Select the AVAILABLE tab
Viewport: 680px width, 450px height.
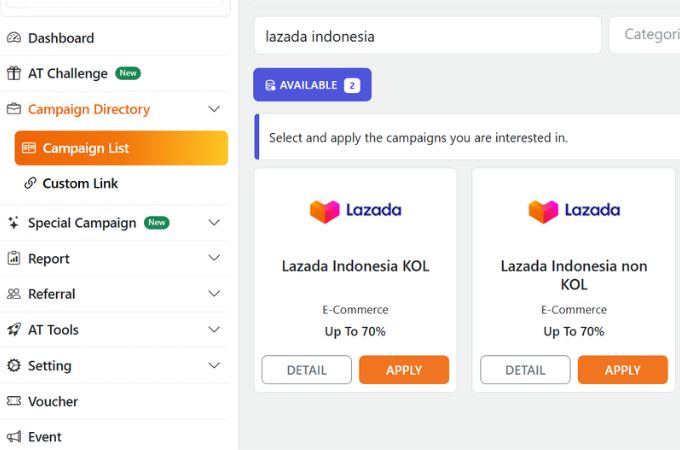tap(312, 85)
